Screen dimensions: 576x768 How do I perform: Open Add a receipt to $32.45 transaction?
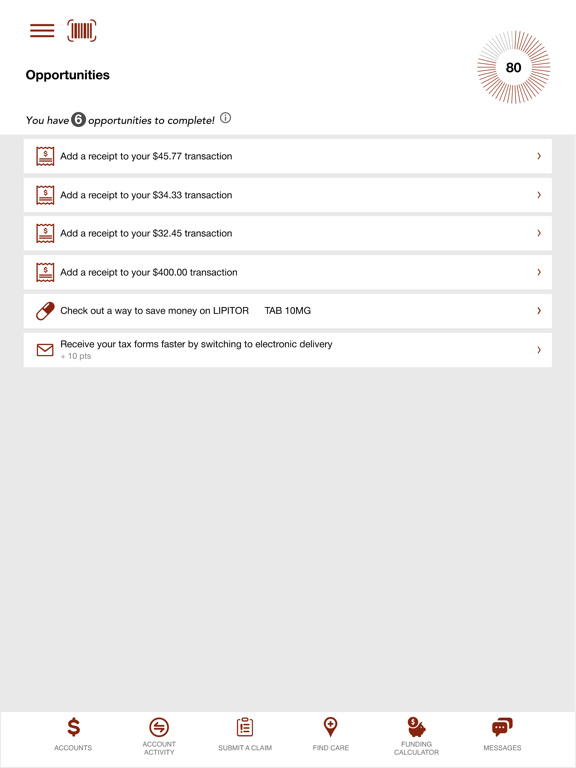pyautogui.click(x=288, y=233)
